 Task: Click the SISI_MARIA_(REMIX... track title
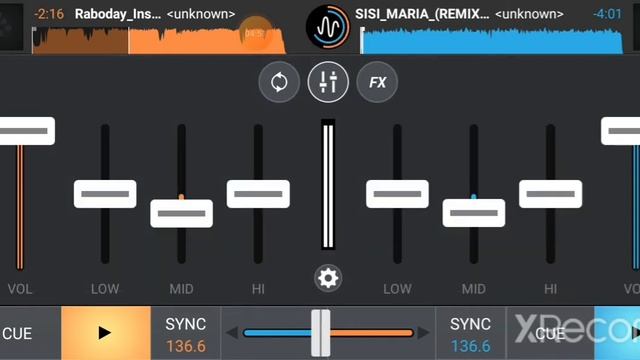pyautogui.click(x=422, y=14)
